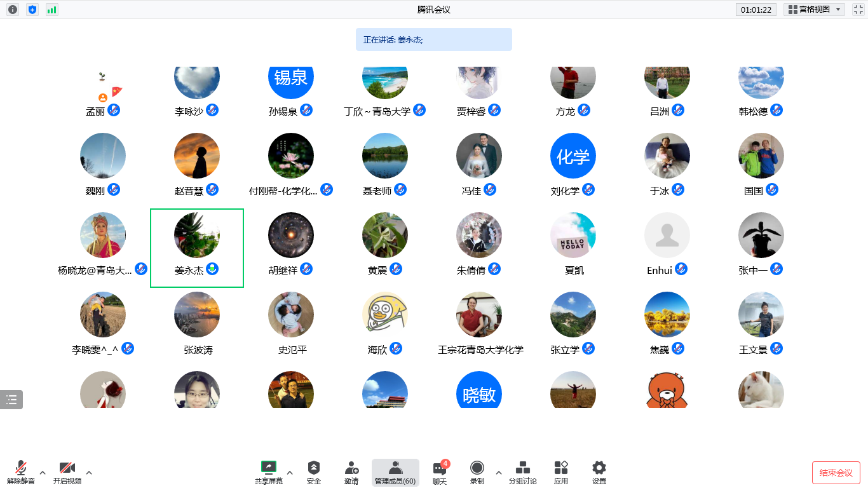The height and width of the screenshot is (488, 868).
Task: Expand share options arrow beside 共享屏幕
Action: [290, 473]
